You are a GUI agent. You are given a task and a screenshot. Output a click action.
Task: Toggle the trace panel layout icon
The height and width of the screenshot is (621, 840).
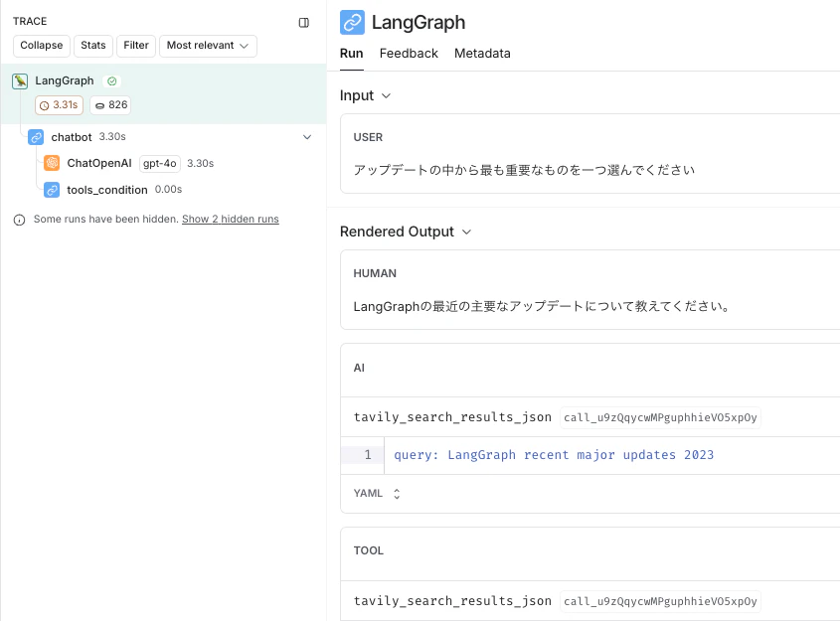click(304, 23)
